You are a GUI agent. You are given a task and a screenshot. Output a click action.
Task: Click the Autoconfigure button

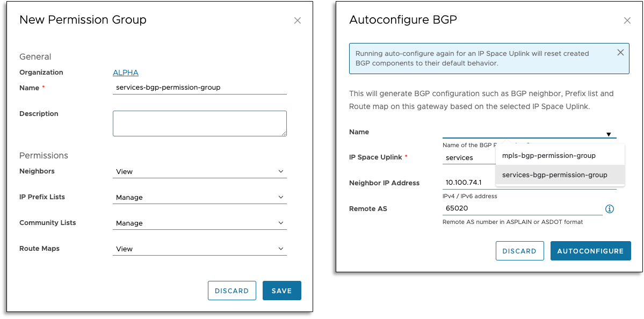point(590,251)
